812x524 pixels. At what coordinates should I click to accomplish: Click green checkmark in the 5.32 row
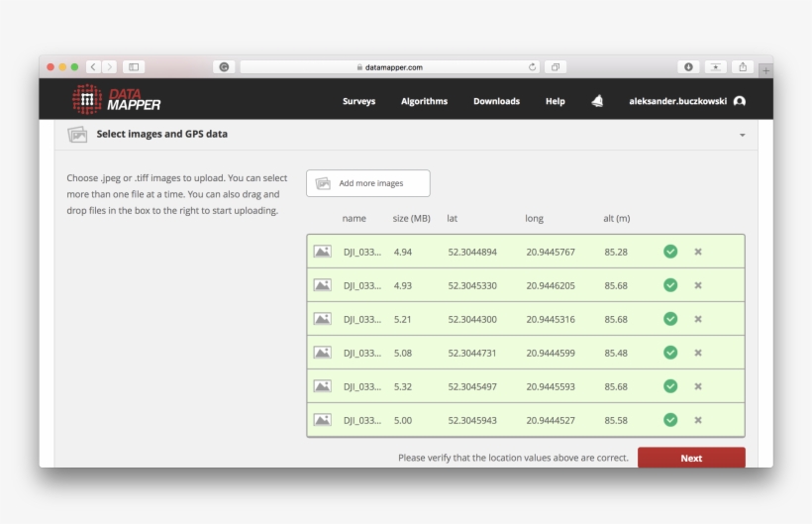670,386
